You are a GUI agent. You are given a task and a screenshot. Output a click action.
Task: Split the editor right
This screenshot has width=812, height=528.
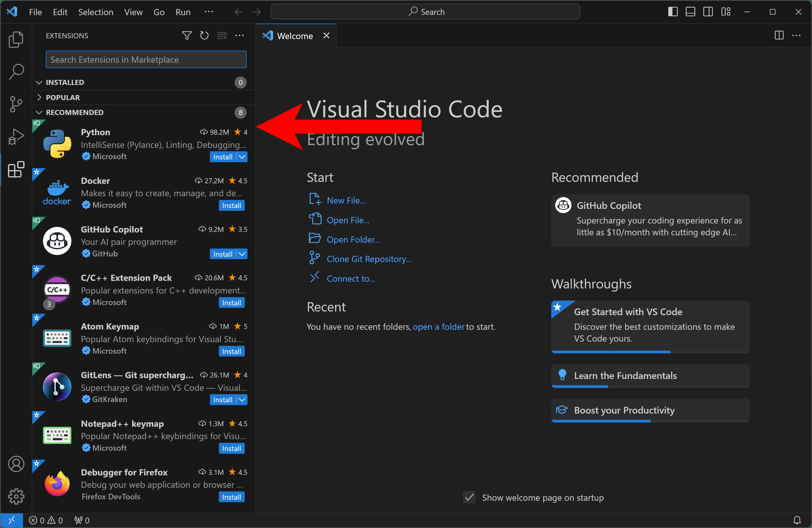pos(779,35)
